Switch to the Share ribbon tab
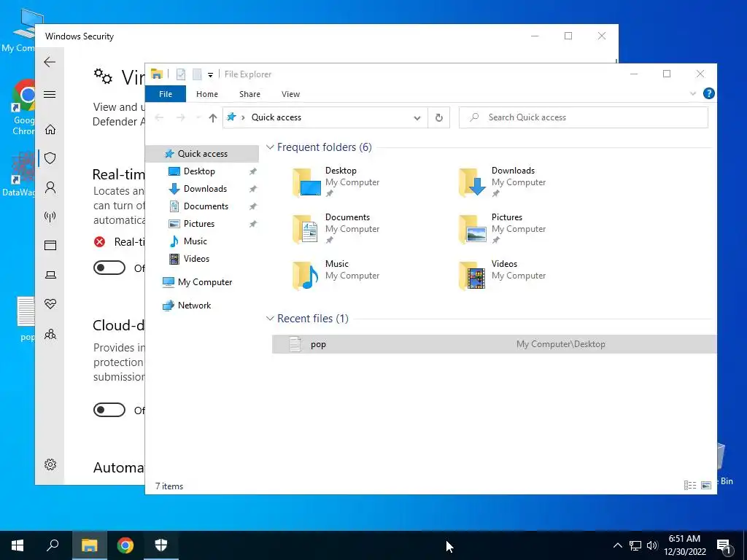The image size is (747, 560). coord(249,94)
